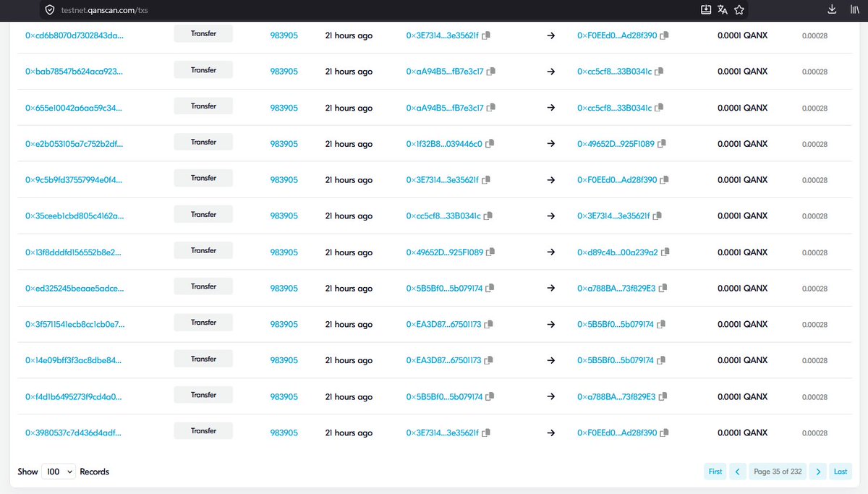Copy sender address in the 0xf4d1b649 transaction row
868x494 pixels.
pyautogui.click(x=490, y=396)
